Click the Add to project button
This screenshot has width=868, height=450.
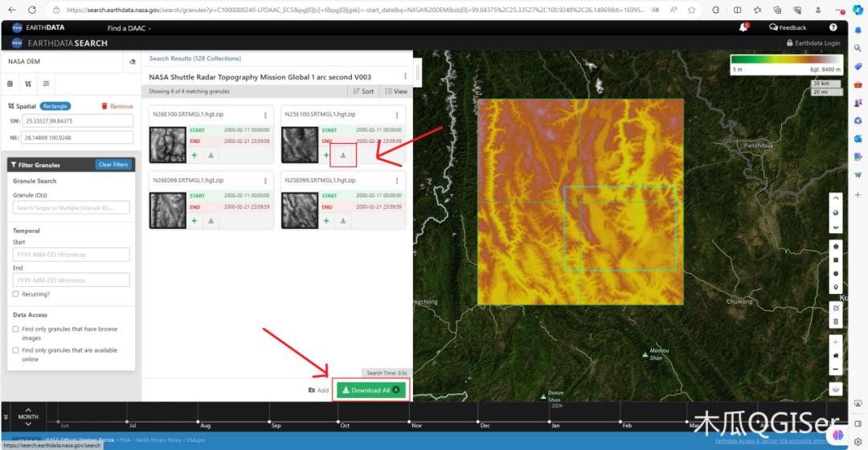(318, 391)
